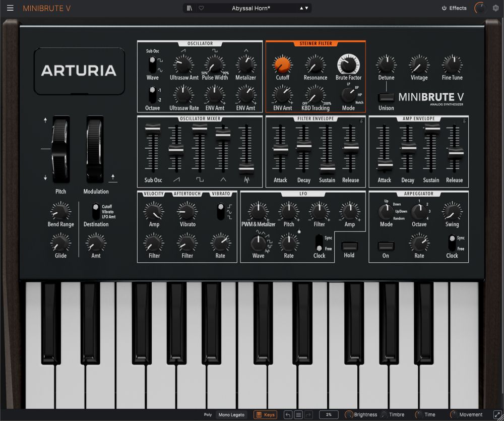Click the Modulation wheel
Screen dimensions: 504x421
95,149
